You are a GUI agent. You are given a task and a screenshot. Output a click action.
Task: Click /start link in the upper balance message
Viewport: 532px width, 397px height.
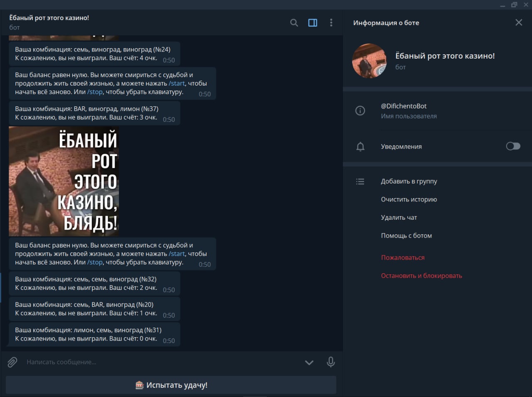(177, 83)
